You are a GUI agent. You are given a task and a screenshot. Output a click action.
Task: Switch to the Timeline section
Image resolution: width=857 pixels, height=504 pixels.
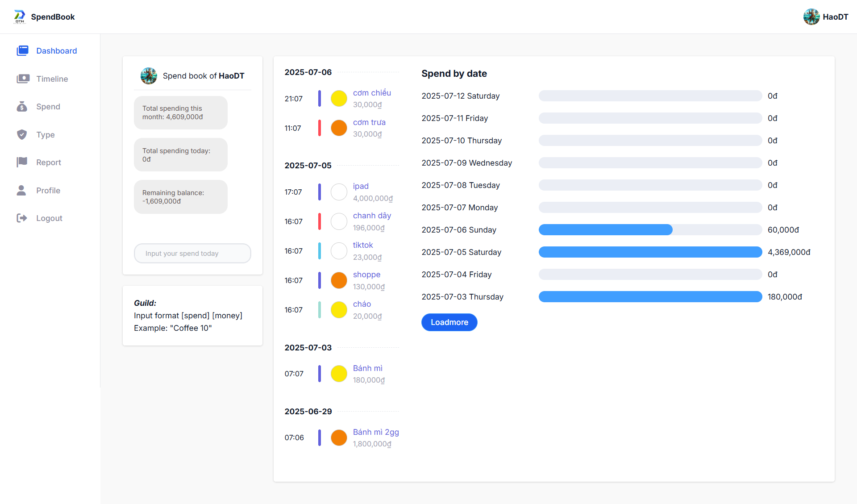52,79
